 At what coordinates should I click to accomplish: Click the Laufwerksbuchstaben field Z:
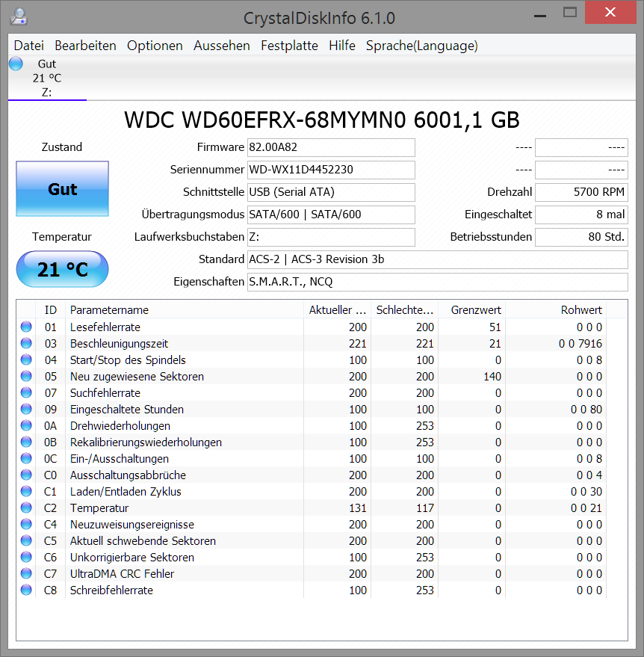point(331,237)
